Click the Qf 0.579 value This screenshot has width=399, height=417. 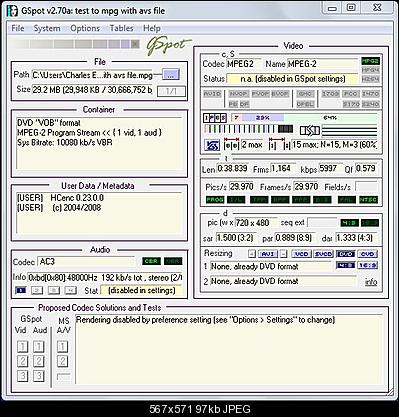click(366, 169)
